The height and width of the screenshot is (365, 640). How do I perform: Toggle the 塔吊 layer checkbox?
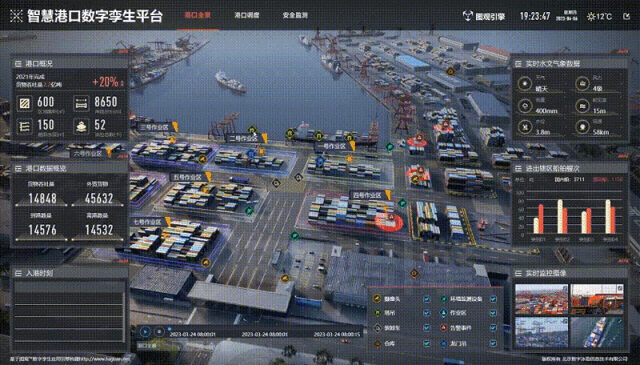[427, 313]
